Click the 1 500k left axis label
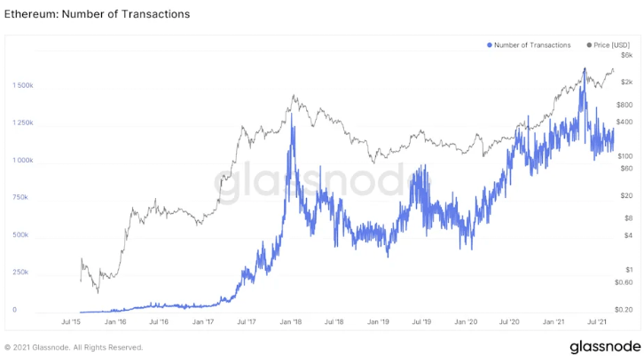Image resolution: width=644 pixels, height=356 pixels. 22,86
